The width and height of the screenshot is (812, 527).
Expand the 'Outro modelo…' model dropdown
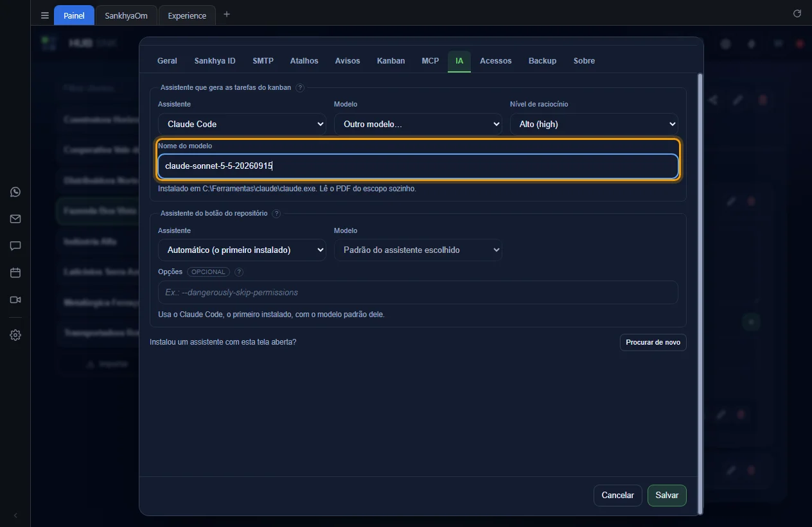click(x=418, y=124)
